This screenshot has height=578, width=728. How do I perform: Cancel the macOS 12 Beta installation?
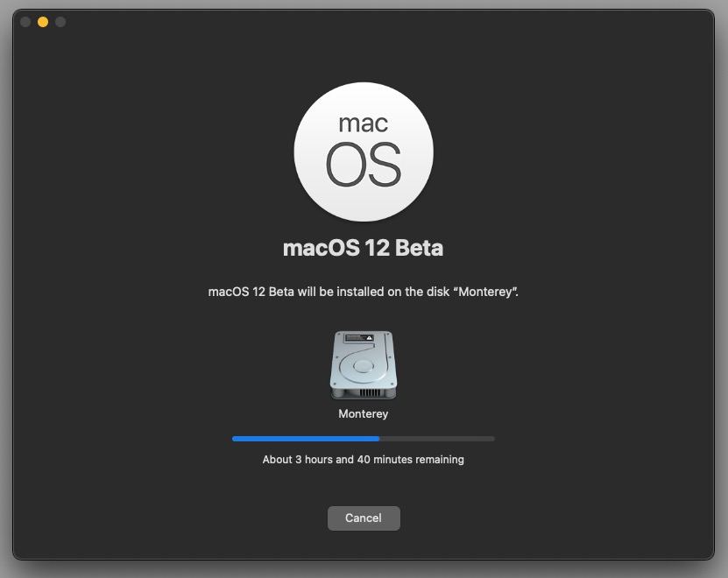tap(364, 518)
